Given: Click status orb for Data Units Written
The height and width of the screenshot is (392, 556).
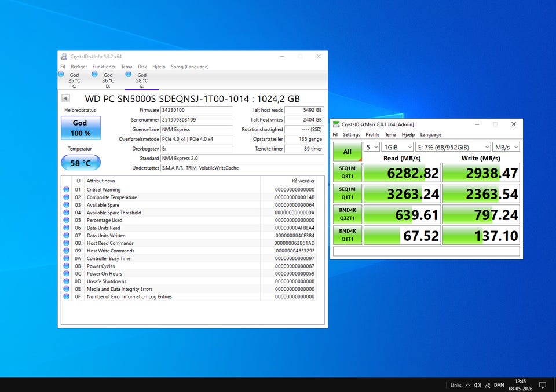Looking at the screenshot, I should pos(66,235).
